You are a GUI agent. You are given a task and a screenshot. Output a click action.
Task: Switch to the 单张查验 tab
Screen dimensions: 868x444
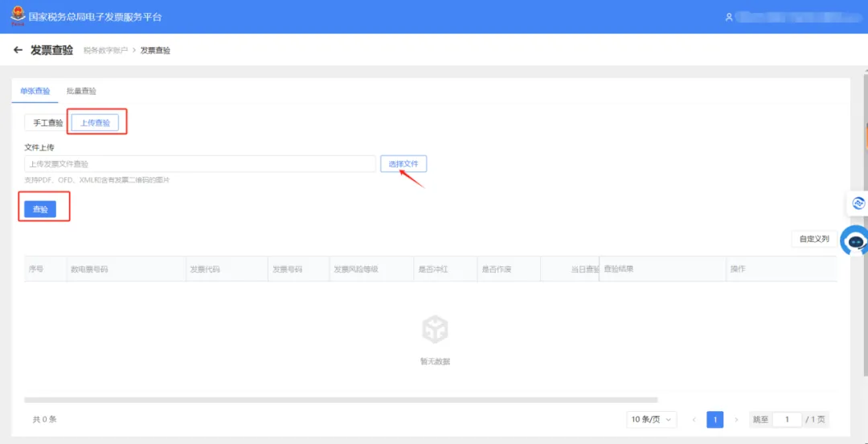coord(35,92)
